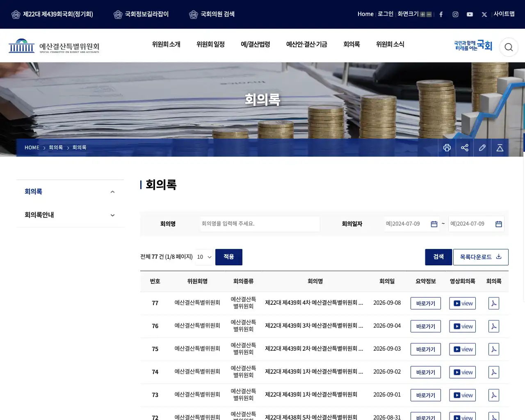This screenshot has height=420, width=525.
Task: Open 국회의원 검색 link in top bar
Action: pos(212,14)
